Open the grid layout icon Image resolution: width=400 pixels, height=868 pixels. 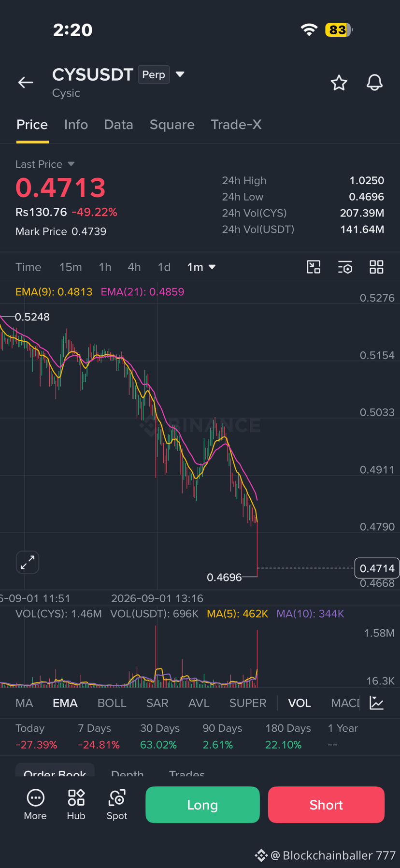[376, 267]
